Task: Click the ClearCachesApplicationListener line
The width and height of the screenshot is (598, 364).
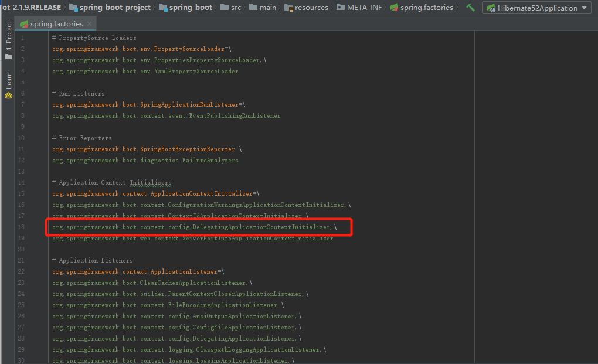Action: (152, 283)
